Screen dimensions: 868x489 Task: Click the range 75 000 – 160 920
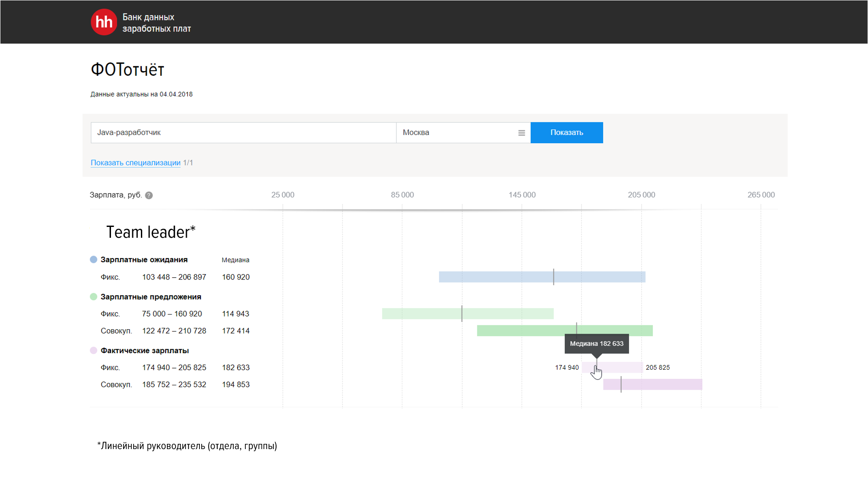(x=172, y=314)
